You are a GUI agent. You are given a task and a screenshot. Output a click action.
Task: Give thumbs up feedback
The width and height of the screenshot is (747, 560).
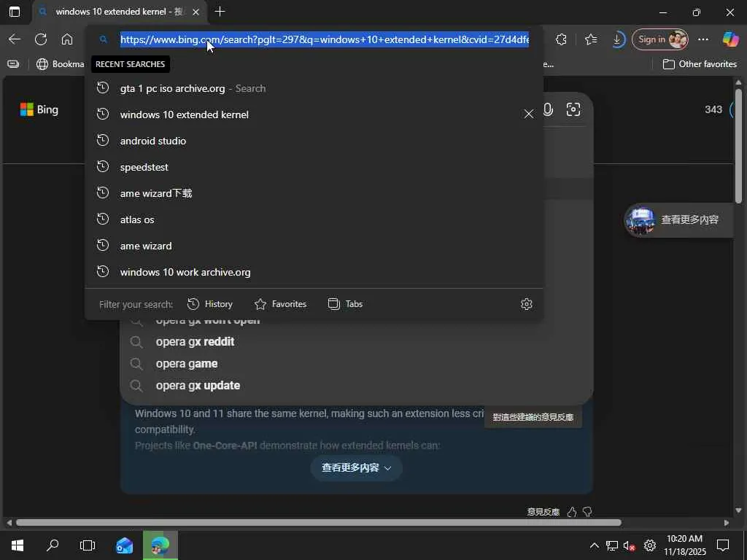572,512
